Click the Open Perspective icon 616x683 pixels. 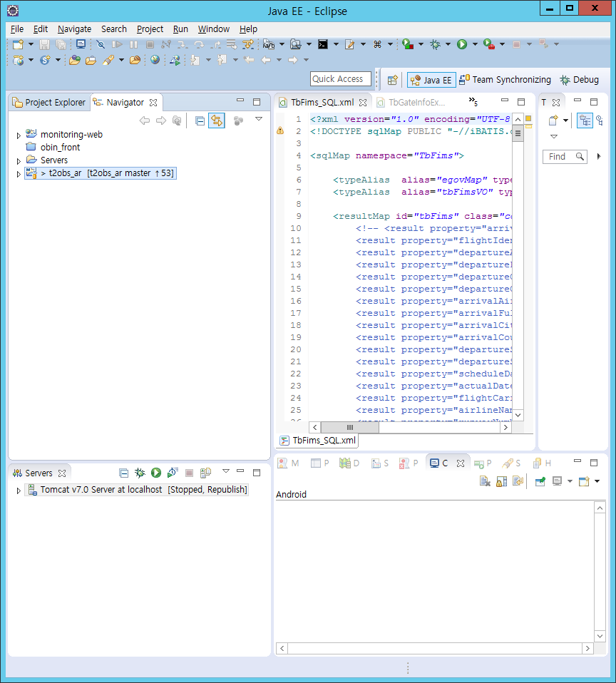pos(393,80)
